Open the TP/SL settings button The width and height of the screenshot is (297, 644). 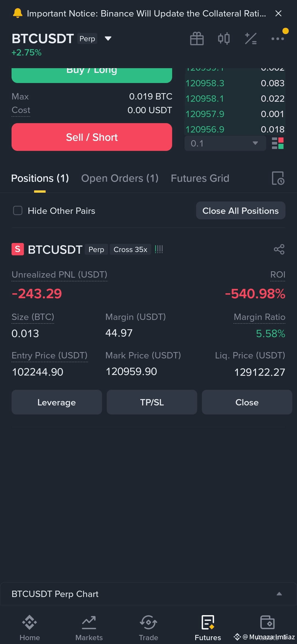click(152, 402)
